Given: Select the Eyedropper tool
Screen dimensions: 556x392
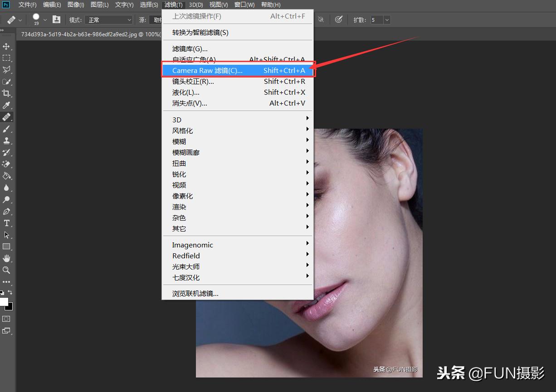Looking at the screenshot, I should 6,105.
